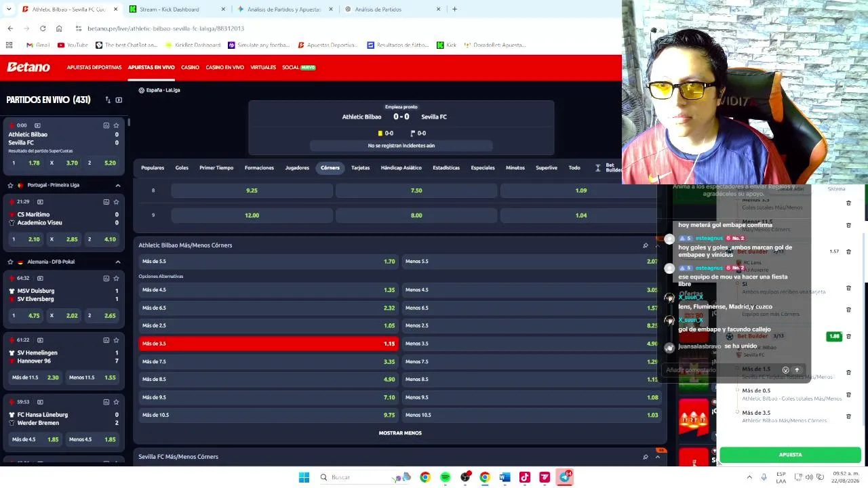The height and width of the screenshot is (488, 868).
Task: Remove Más de 3.5 selection from betslip
Action: (848, 416)
